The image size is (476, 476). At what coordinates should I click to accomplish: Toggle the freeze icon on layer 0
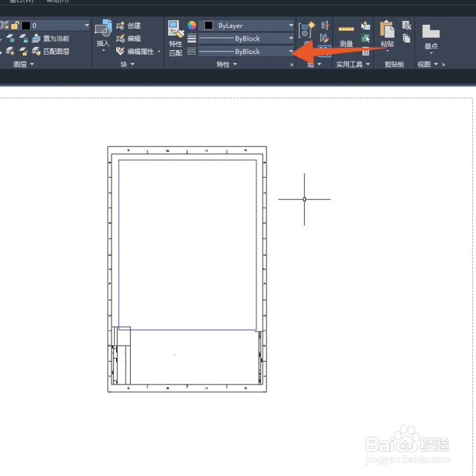click(5, 25)
